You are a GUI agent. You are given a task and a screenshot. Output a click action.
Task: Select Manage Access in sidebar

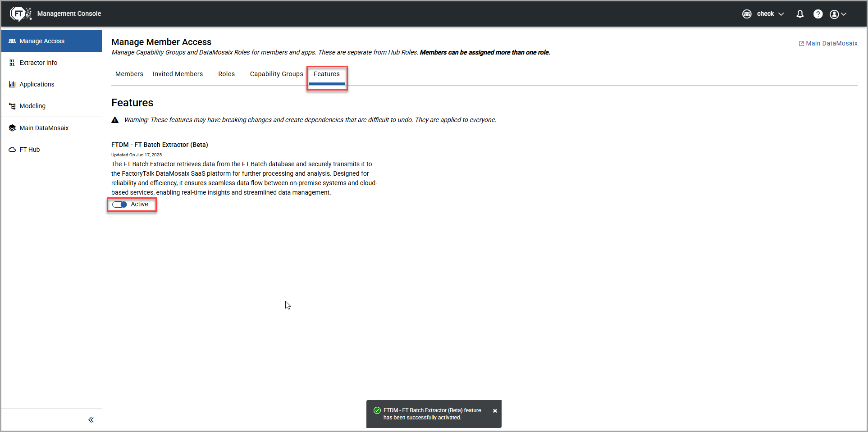42,41
